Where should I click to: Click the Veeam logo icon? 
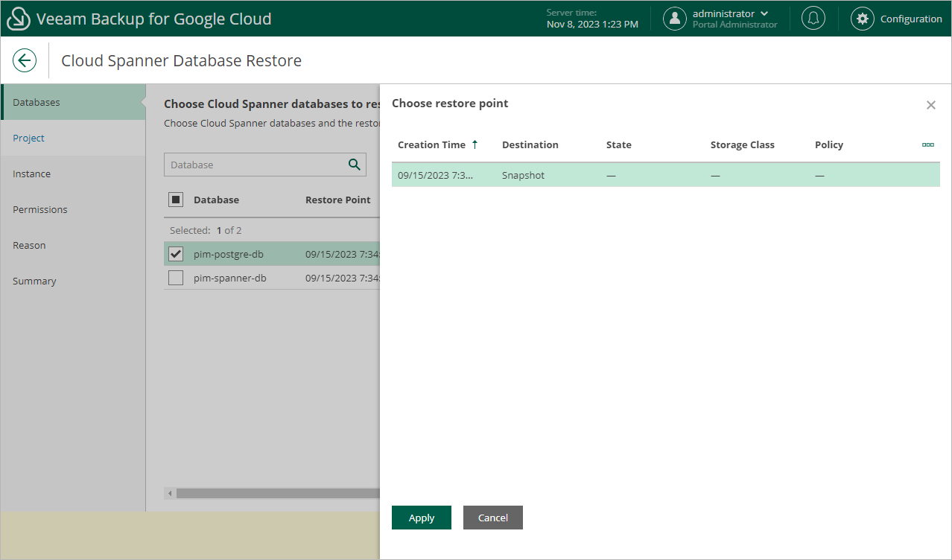click(18, 19)
